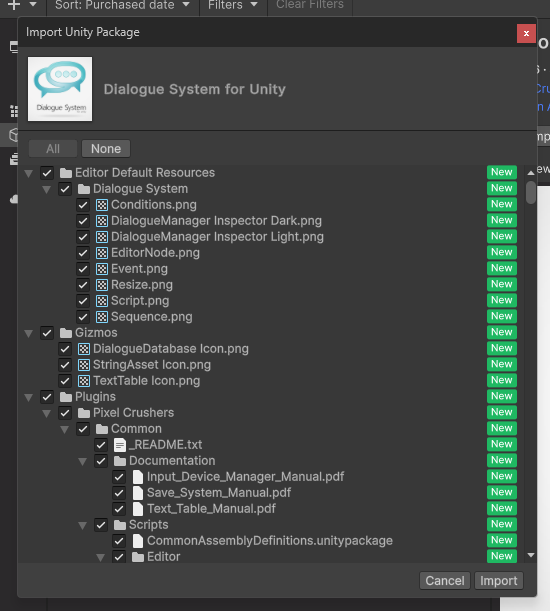The width and height of the screenshot is (550, 611).
Task: Select the DialogueDatabase Icon.png file name
Action: (171, 349)
